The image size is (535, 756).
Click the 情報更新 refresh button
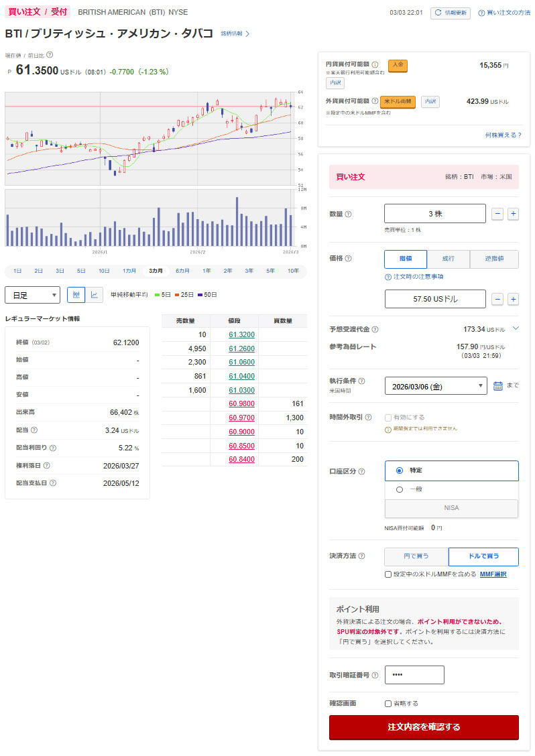pos(451,13)
